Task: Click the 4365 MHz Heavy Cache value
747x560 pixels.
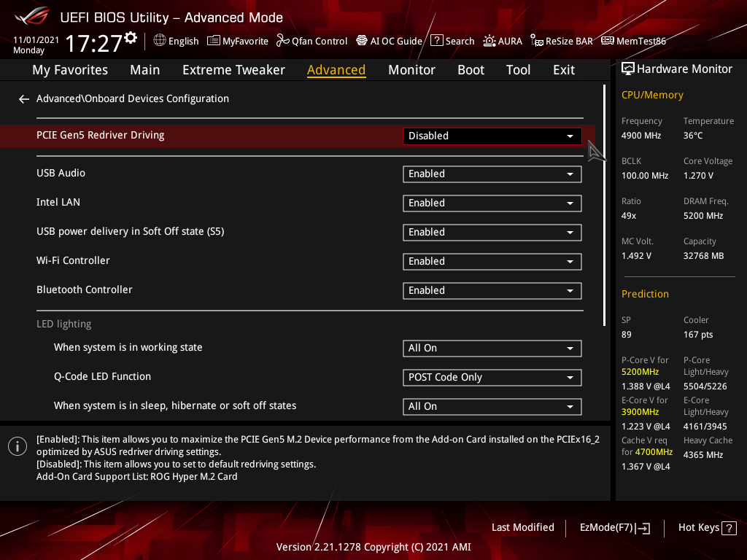Action: pyautogui.click(x=703, y=455)
